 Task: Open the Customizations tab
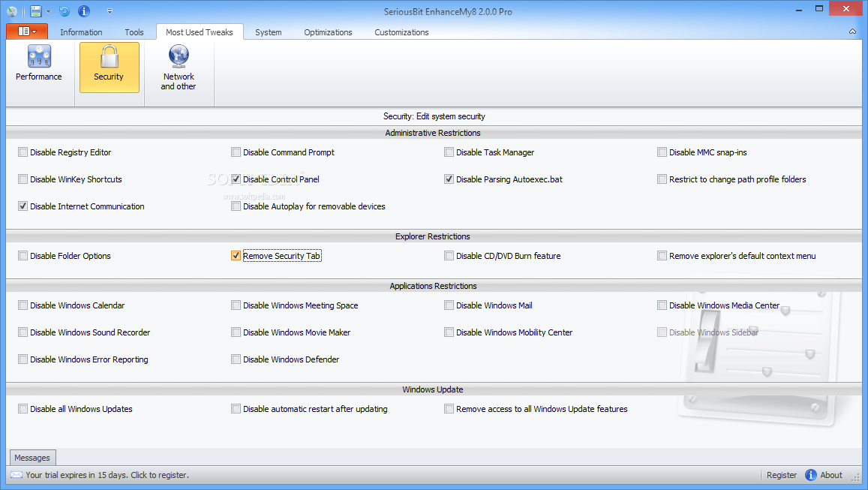coord(402,32)
